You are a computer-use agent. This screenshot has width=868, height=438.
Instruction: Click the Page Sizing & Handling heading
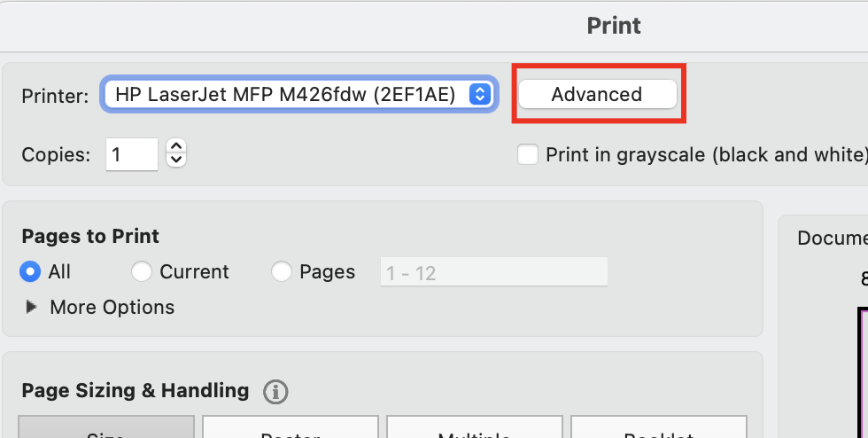coord(136,390)
